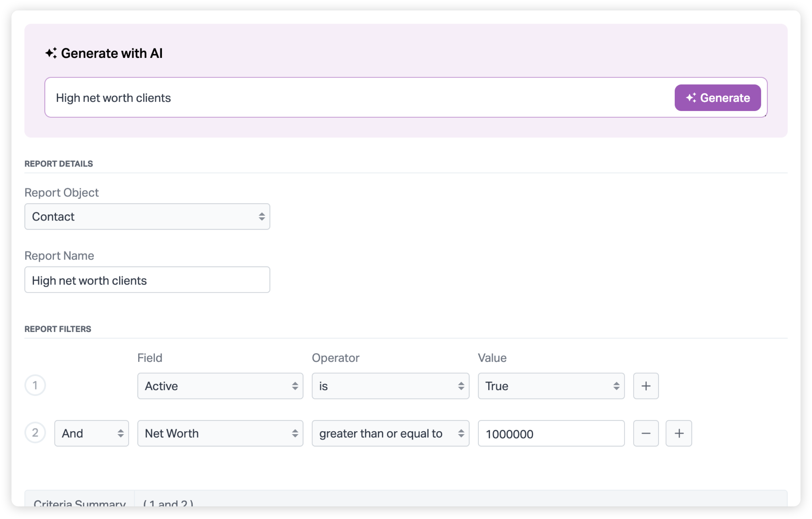Viewport: 812px width, 519px height.
Task: Remove filter row 2 with minus button
Action: click(x=646, y=433)
